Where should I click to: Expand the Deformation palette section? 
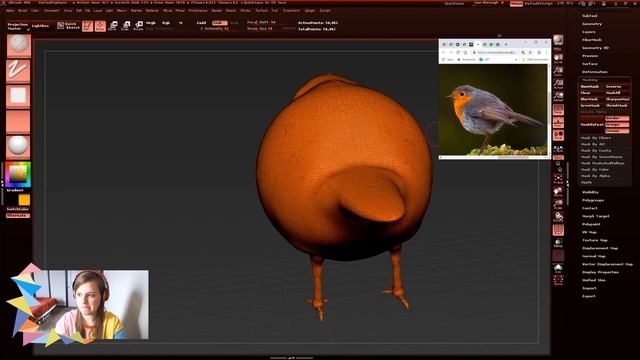point(595,72)
